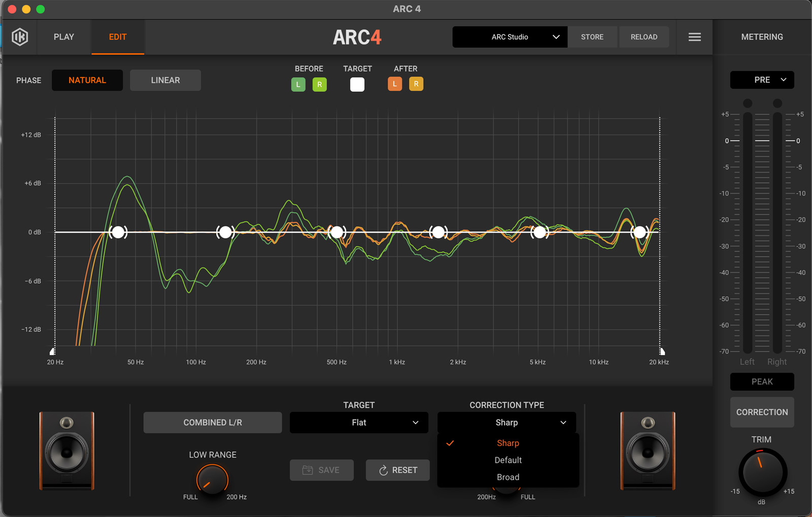
Task: Choose Broad from correction type list
Action: point(508,477)
